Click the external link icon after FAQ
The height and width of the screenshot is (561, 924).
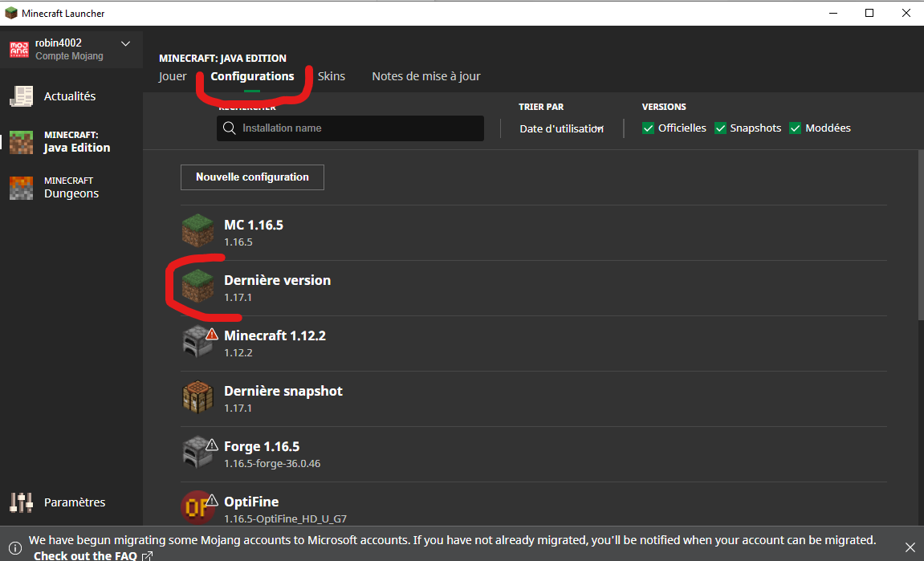pos(148,555)
